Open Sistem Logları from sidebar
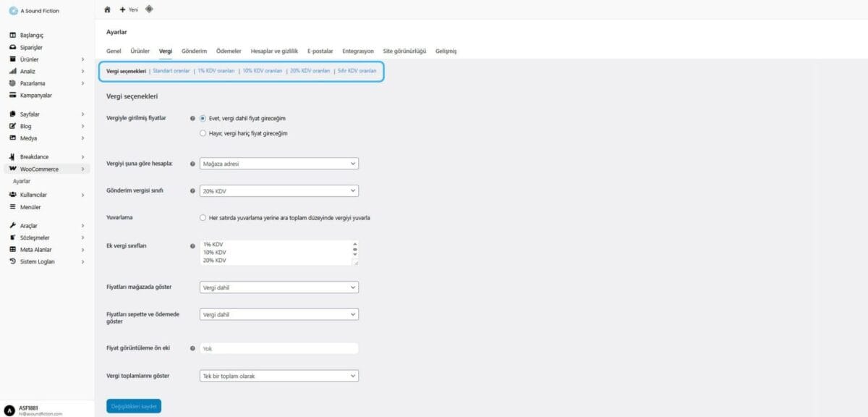868x417 pixels. click(x=37, y=261)
